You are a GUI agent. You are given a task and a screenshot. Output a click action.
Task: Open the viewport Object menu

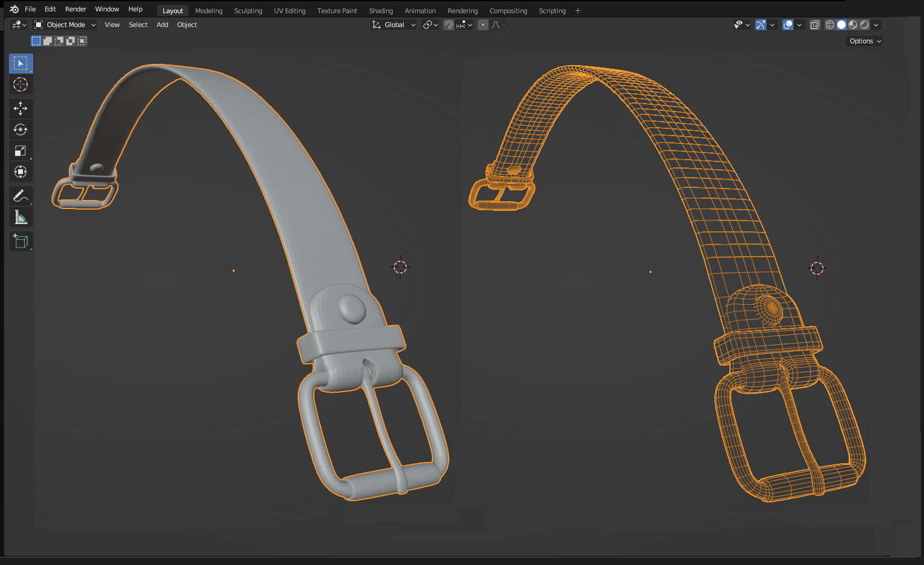[x=187, y=25]
